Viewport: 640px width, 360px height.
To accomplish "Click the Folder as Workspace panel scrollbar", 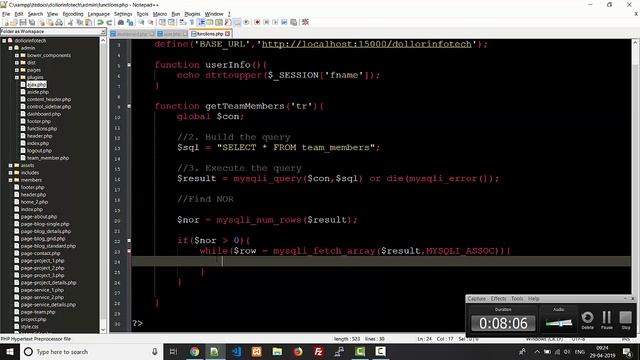I will pyautogui.click(x=103, y=184).
